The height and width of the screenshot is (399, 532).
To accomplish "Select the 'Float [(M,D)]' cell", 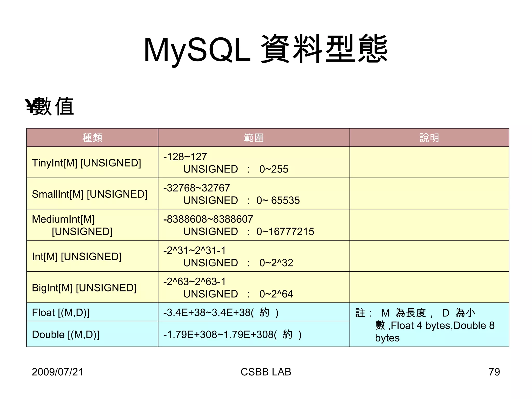I will click(x=92, y=312).
